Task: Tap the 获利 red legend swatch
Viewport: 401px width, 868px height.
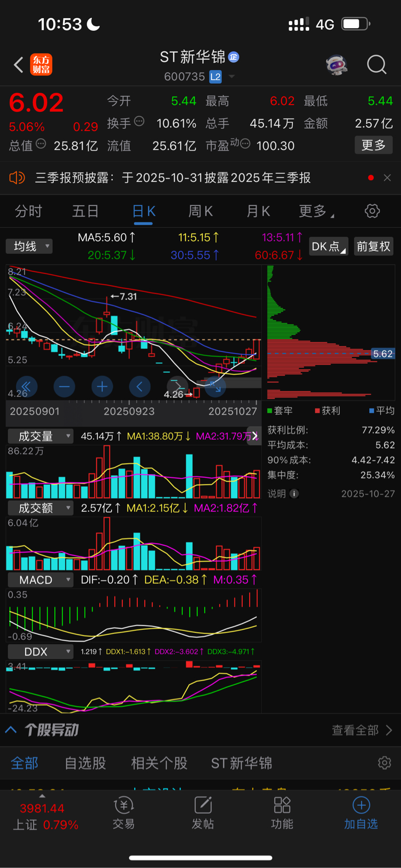Action: [317, 411]
